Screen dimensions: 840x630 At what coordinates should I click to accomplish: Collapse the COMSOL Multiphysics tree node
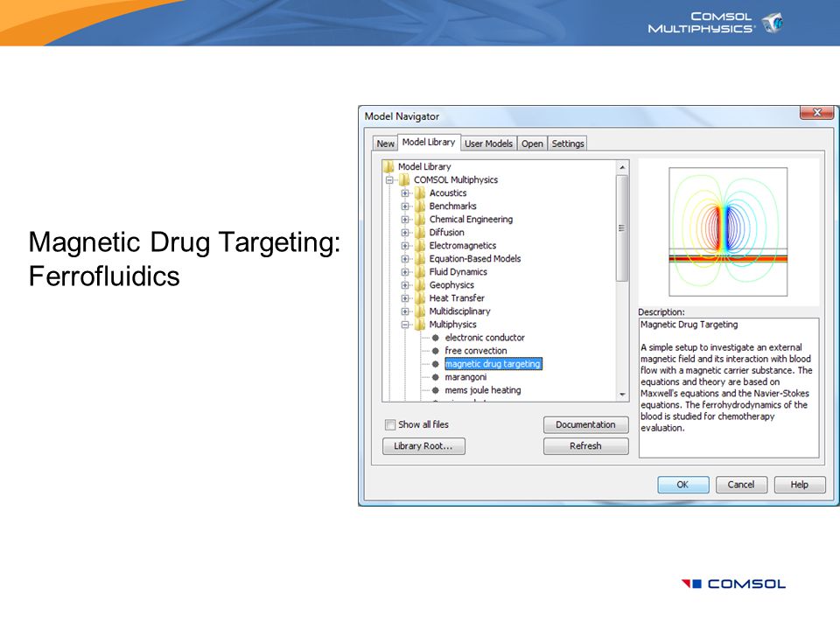389,180
